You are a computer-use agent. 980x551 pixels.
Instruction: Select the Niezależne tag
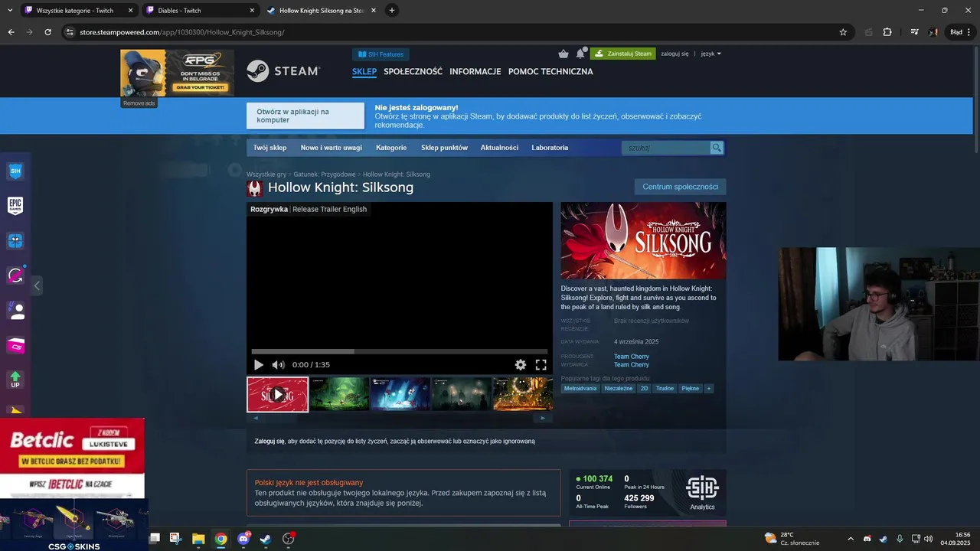[x=619, y=389]
